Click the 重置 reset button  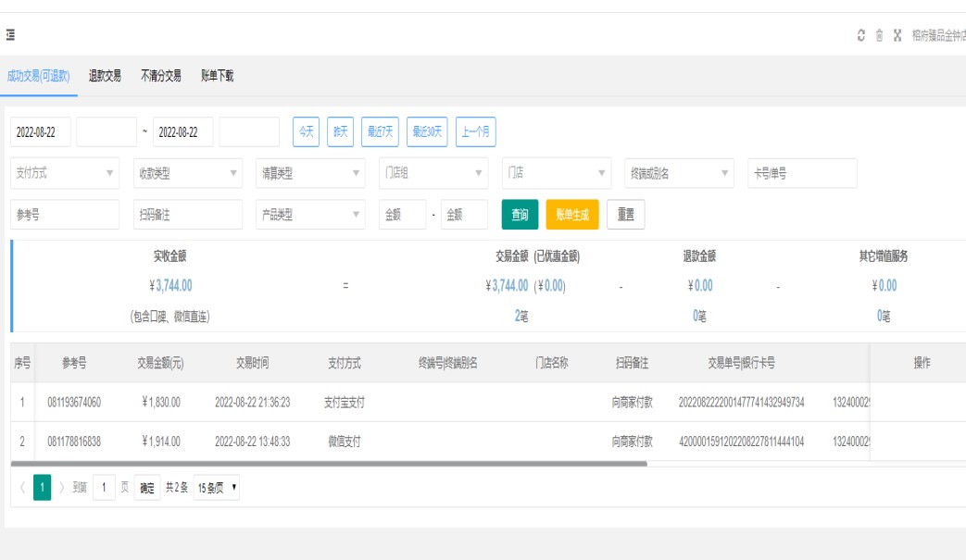pyautogui.click(x=625, y=215)
